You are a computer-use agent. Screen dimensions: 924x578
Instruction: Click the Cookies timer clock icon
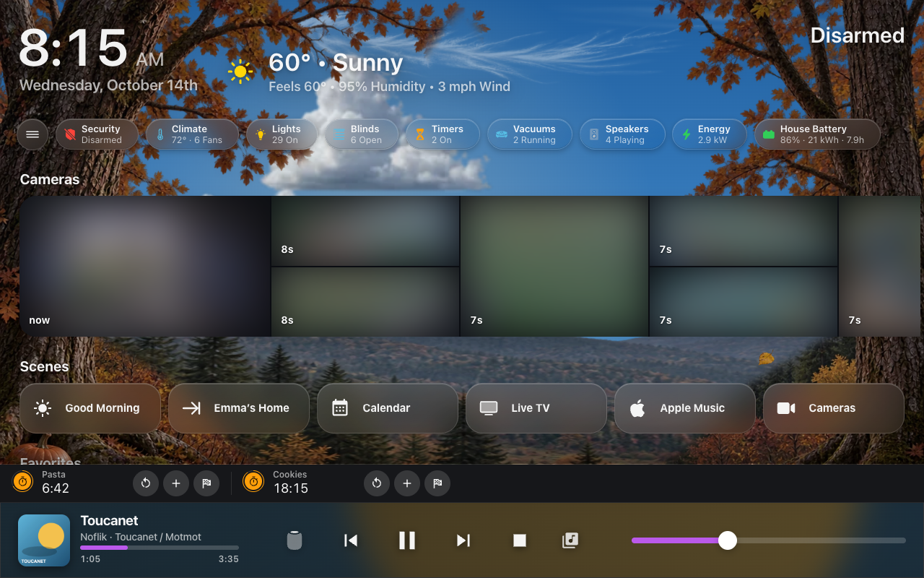tap(253, 482)
